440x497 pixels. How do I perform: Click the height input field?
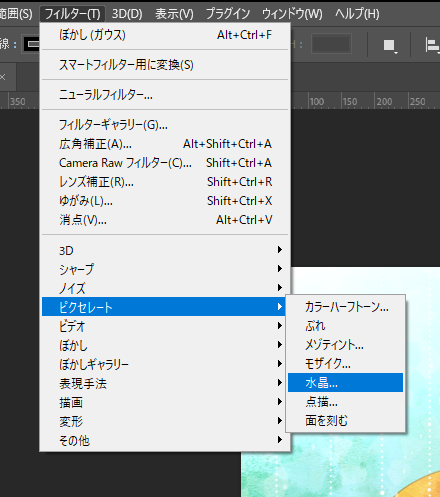pyautogui.click(x=331, y=43)
